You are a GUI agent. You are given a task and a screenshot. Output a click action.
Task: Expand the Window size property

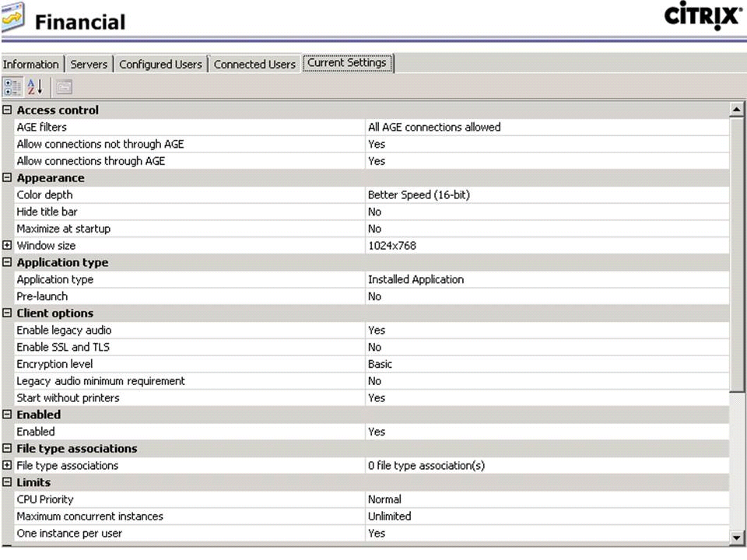point(8,246)
